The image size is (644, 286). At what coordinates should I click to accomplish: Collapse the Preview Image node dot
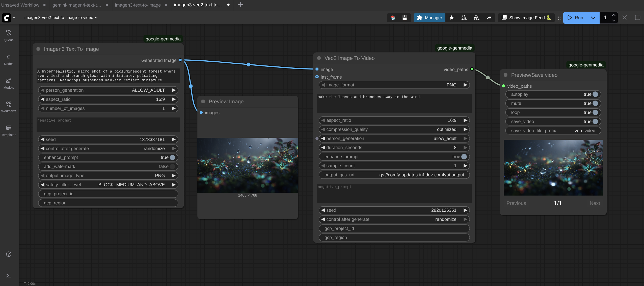tap(203, 102)
